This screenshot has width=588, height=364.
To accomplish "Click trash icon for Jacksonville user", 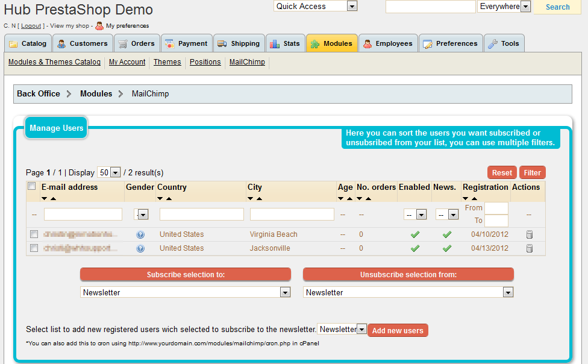I will click(x=530, y=248).
